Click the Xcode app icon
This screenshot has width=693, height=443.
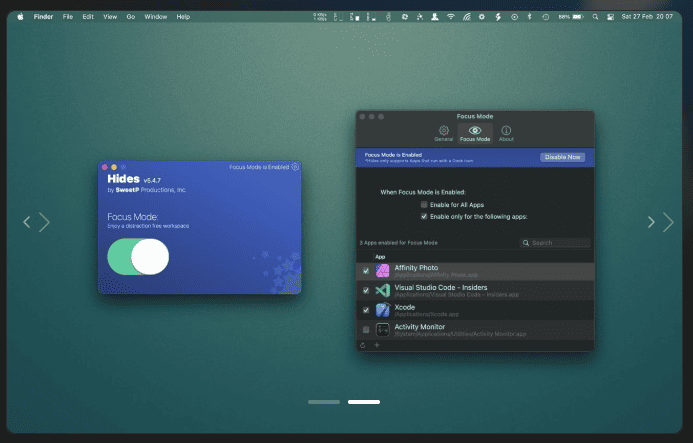382,310
